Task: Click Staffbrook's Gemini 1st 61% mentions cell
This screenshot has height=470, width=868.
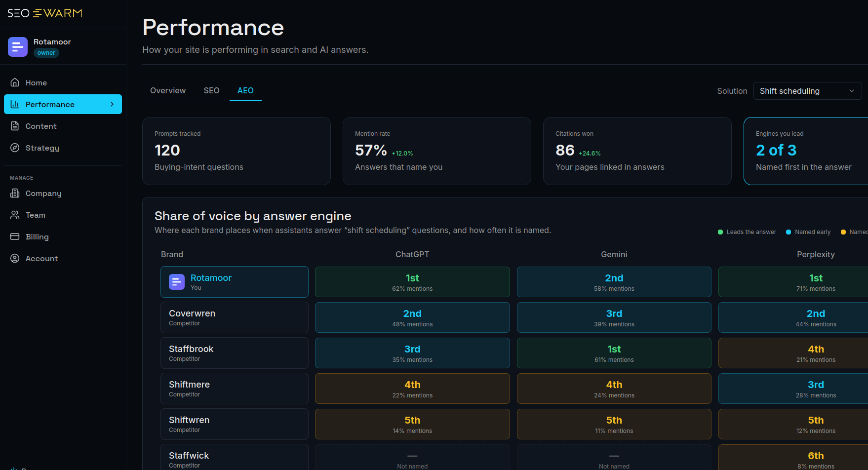Action: [x=614, y=353]
